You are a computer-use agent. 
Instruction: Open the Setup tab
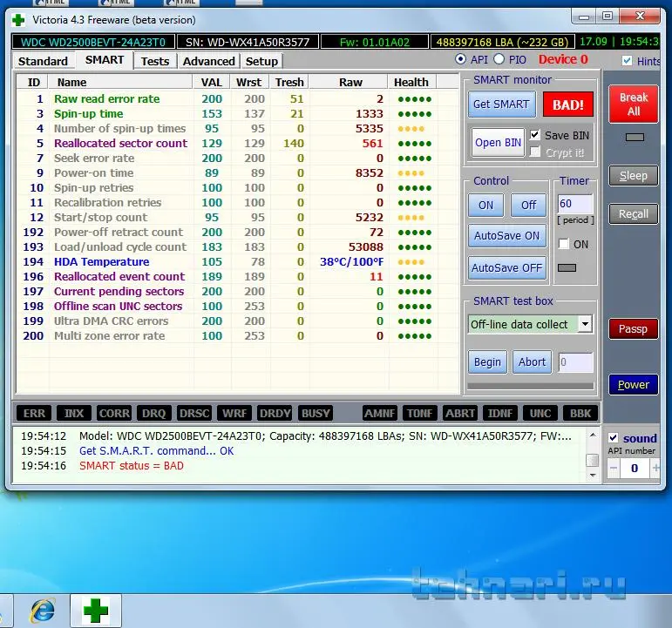tap(261, 61)
